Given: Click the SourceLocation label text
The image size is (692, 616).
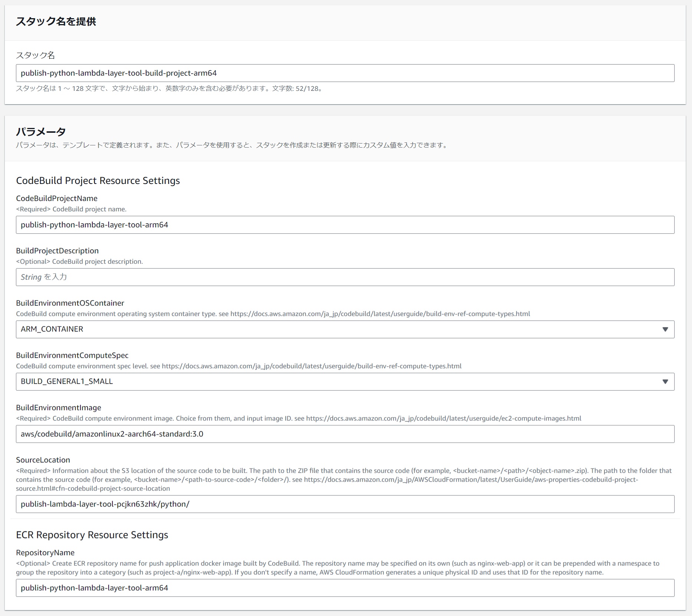Looking at the screenshot, I should (x=43, y=460).
